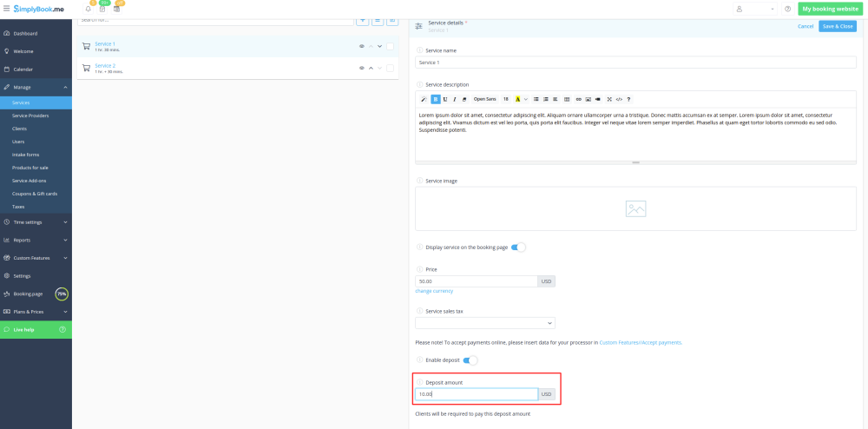Toggle Display service on the booking page

coord(518,247)
